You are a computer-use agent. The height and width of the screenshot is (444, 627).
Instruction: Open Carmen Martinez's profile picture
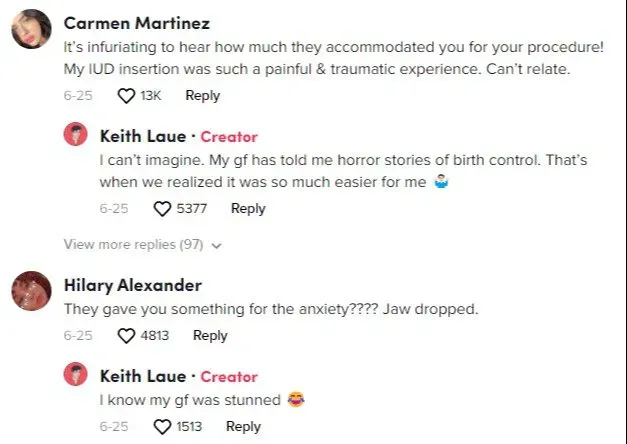click(x=32, y=30)
